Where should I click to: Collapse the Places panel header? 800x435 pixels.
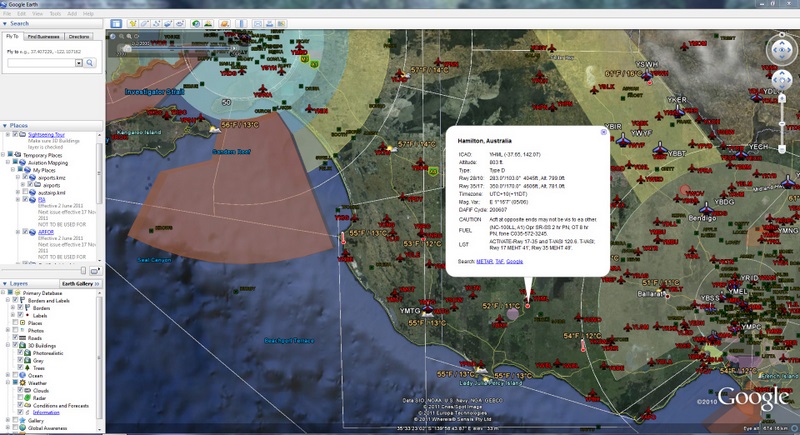pyautogui.click(x=52, y=125)
